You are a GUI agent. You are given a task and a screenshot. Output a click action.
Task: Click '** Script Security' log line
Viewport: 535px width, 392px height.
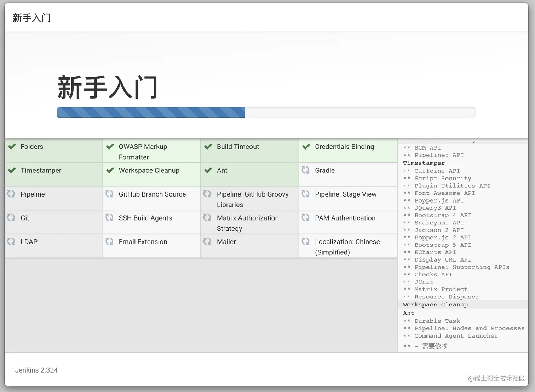click(437, 178)
